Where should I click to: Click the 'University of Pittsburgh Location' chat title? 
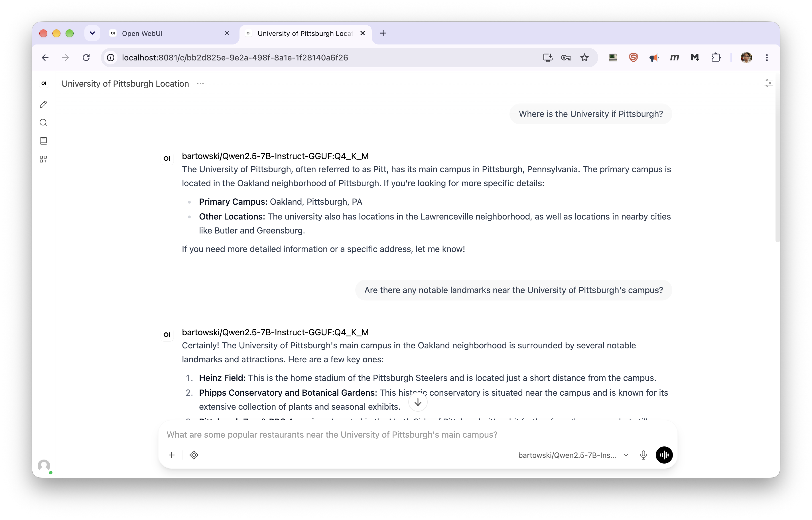point(125,84)
